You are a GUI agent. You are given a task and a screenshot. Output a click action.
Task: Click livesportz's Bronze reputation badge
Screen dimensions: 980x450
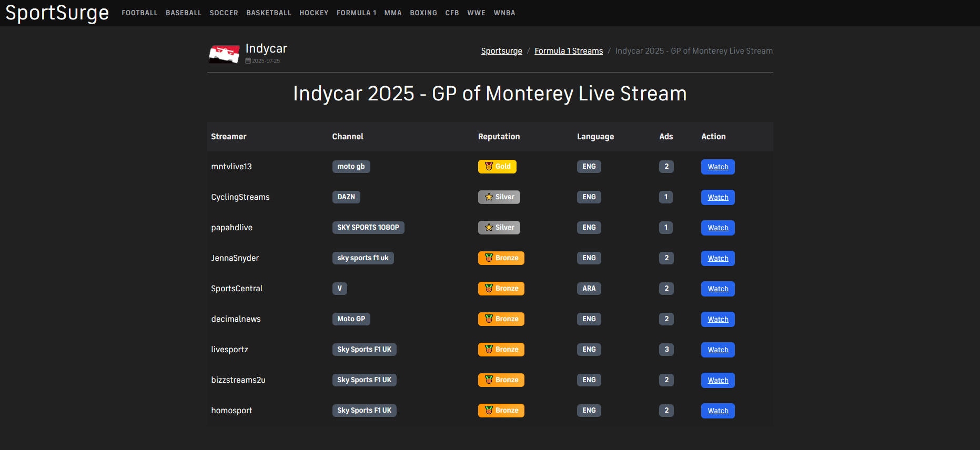[x=501, y=350]
